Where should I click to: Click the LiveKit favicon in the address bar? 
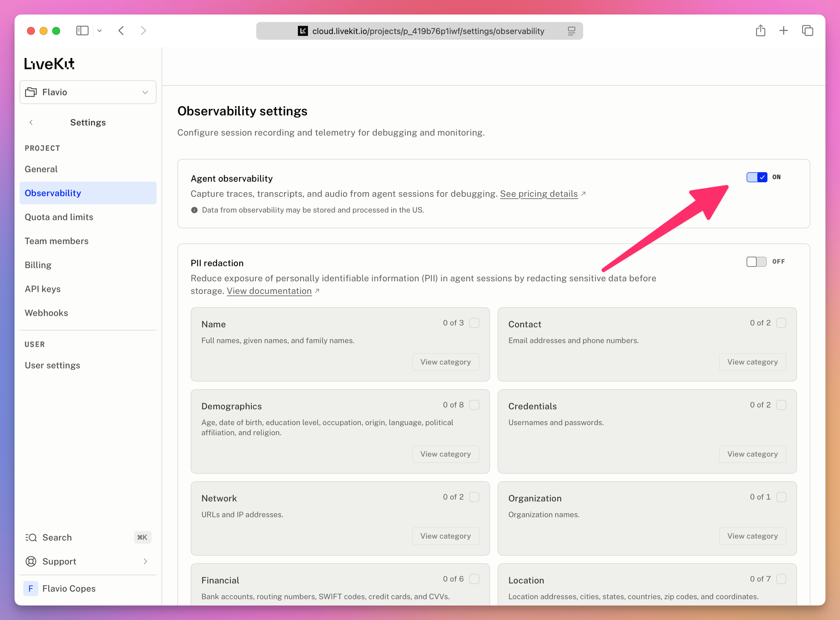click(x=303, y=31)
